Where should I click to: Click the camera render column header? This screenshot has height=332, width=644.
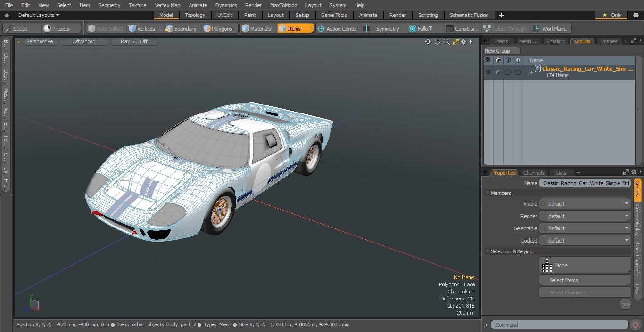498,60
